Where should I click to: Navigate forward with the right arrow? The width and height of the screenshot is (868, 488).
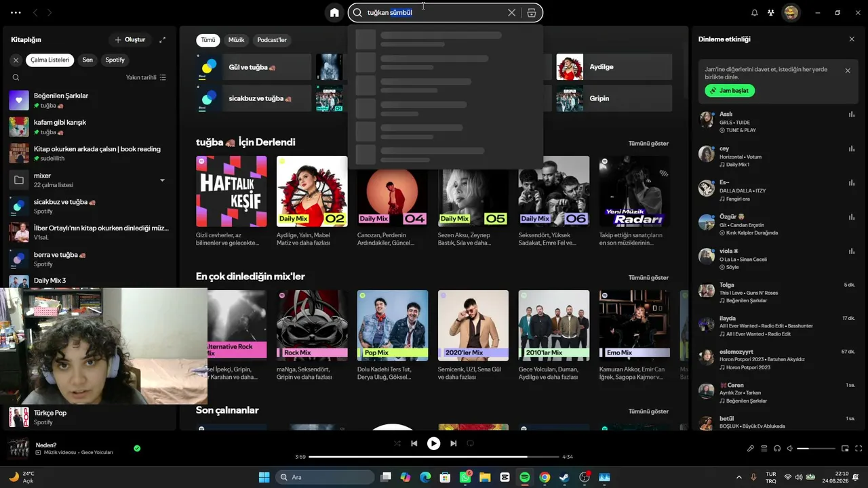[50, 13]
